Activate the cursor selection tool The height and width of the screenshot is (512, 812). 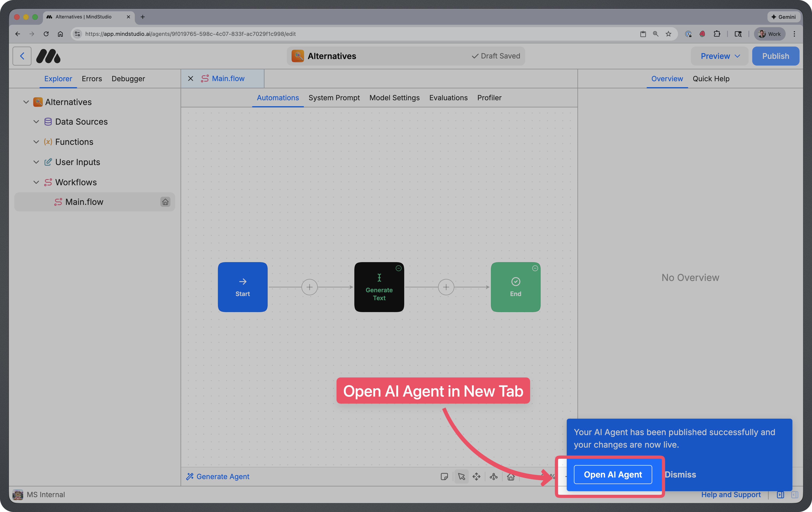click(x=461, y=477)
